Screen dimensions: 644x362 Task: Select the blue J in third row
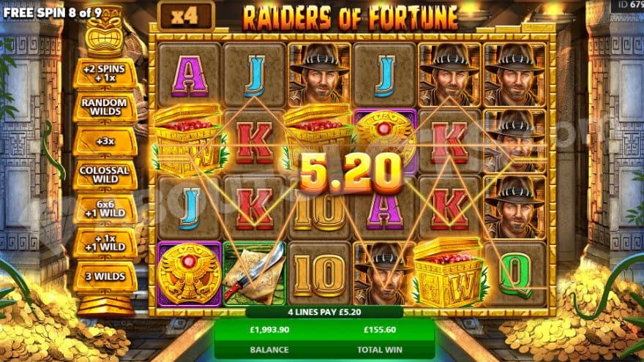pos(190,208)
